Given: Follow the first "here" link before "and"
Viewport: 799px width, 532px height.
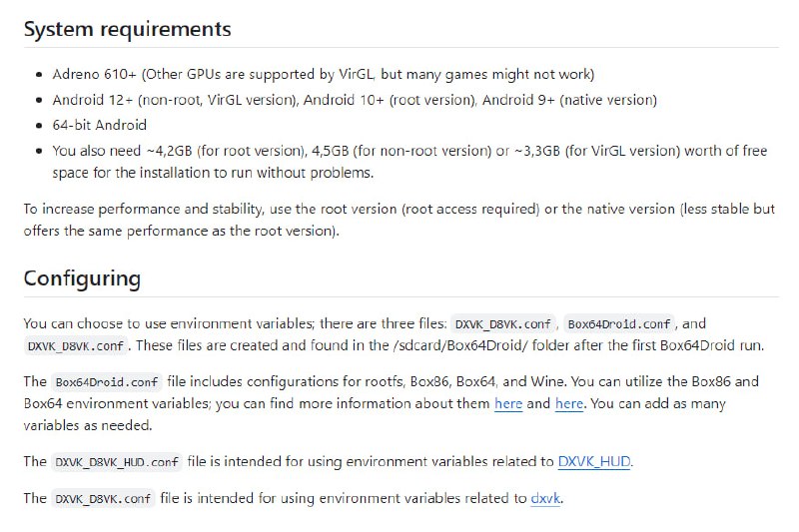Looking at the screenshot, I should [x=508, y=403].
